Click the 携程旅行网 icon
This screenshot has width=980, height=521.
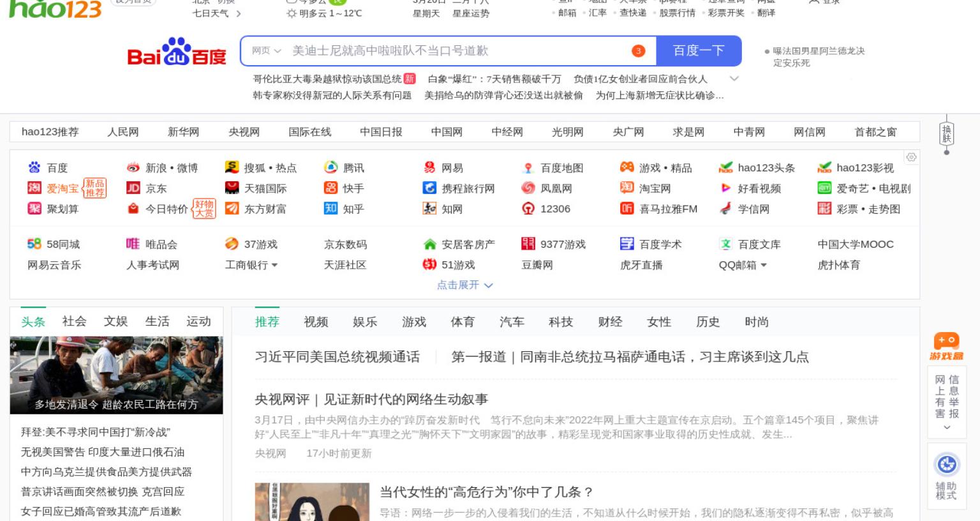[429, 188]
